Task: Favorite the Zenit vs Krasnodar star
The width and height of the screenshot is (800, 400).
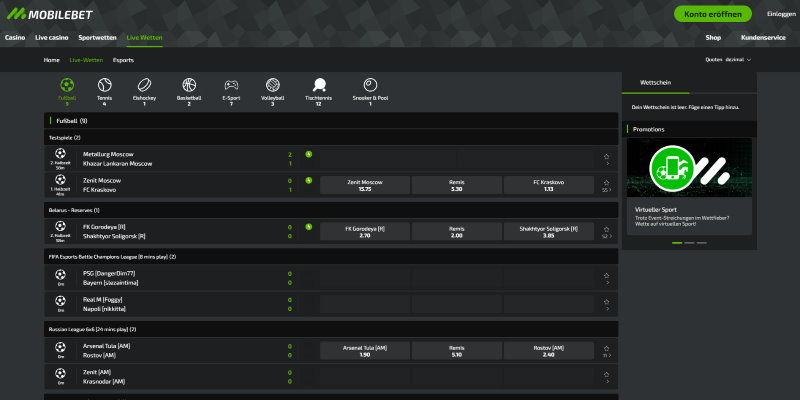Action: tap(607, 374)
